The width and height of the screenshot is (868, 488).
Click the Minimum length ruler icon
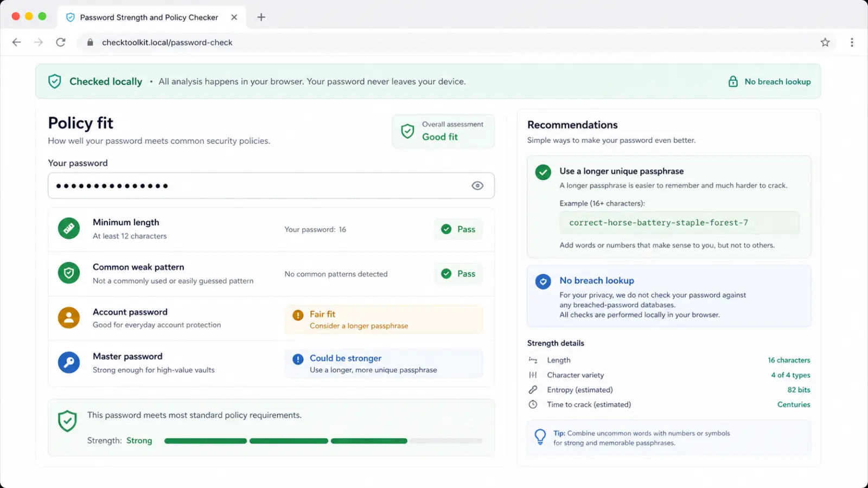[x=69, y=229]
